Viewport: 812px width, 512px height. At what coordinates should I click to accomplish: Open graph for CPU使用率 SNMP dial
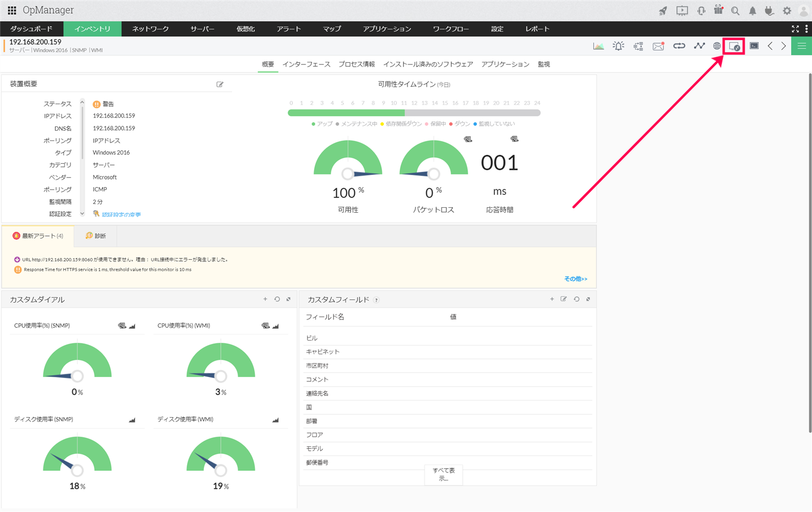coord(132,326)
